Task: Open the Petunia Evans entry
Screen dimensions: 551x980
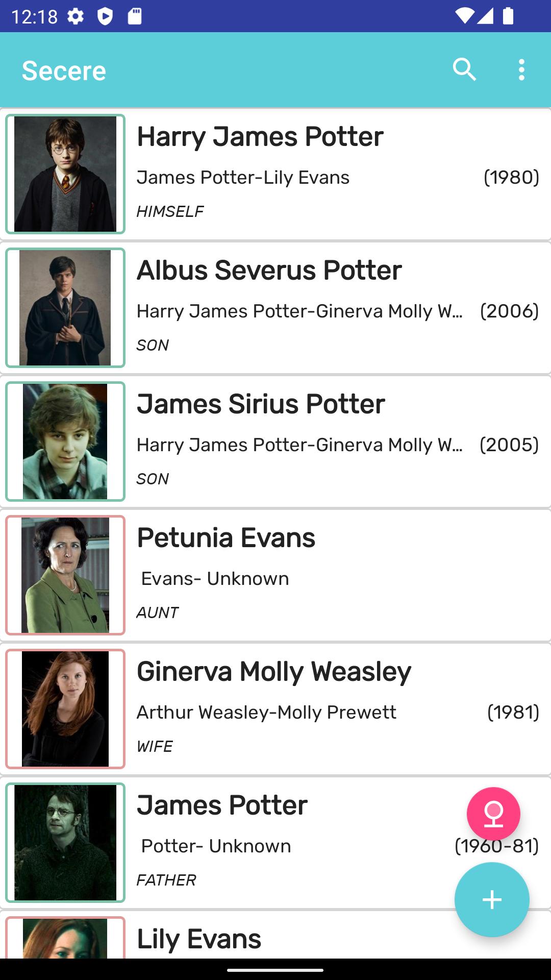Action: [x=226, y=538]
